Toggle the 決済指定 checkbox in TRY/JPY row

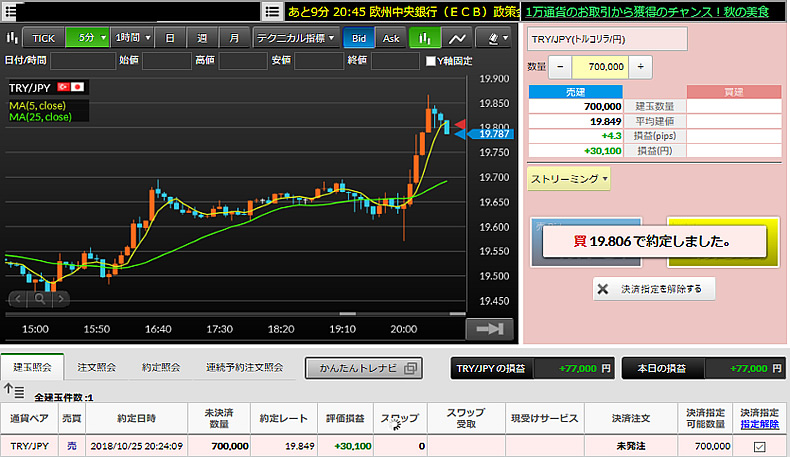pyautogui.click(x=759, y=446)
